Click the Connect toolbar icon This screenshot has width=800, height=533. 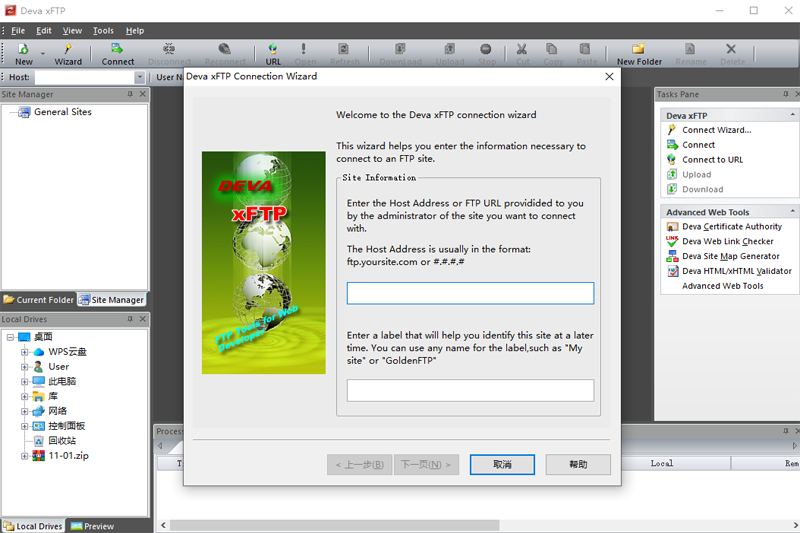[x=117, y=54]
